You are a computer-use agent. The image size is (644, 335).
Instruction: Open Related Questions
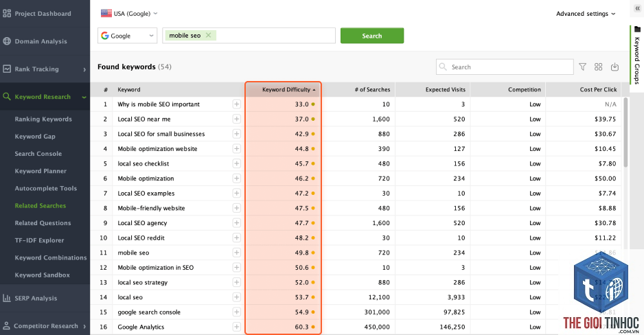(43, 223)
